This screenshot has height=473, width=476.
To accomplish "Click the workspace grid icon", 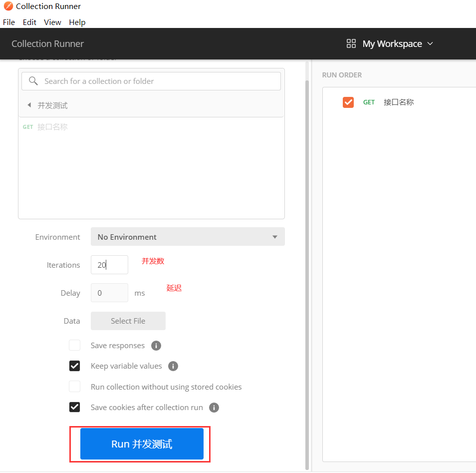I will pyautogui.click(x=351, y=43).
